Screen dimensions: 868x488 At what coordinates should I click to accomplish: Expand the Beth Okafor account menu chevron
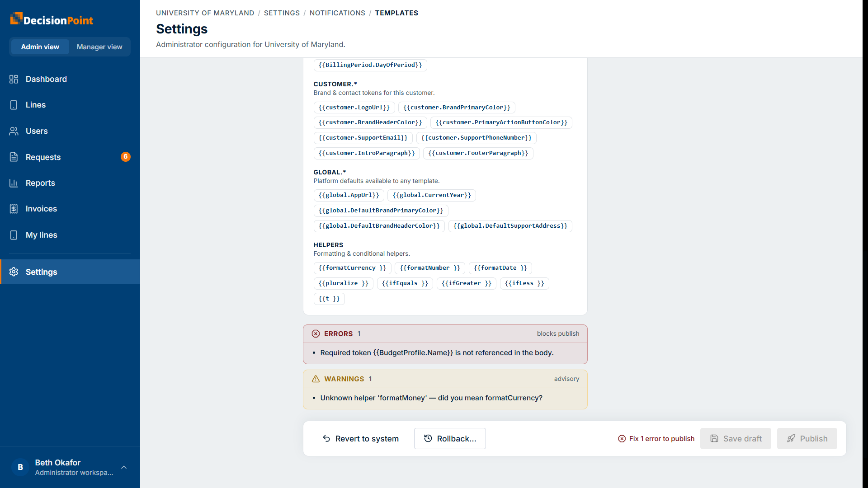click(x=124, y=467)
